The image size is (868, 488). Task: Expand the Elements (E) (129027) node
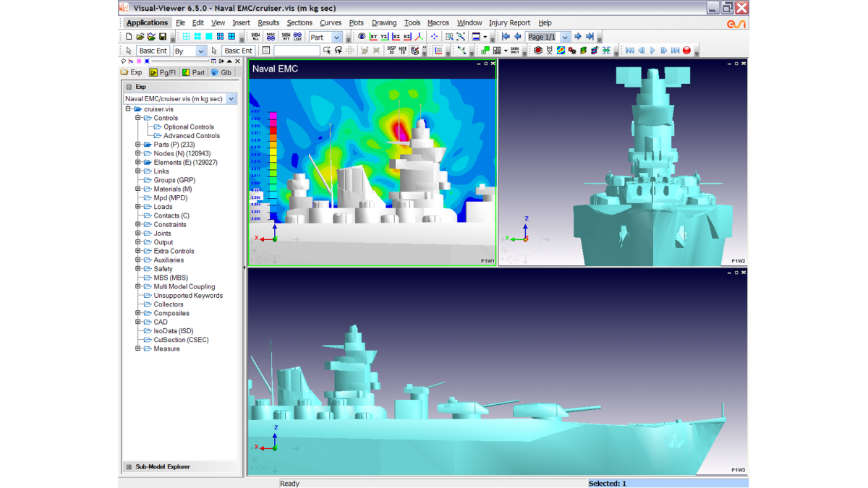tap(137, 162)
